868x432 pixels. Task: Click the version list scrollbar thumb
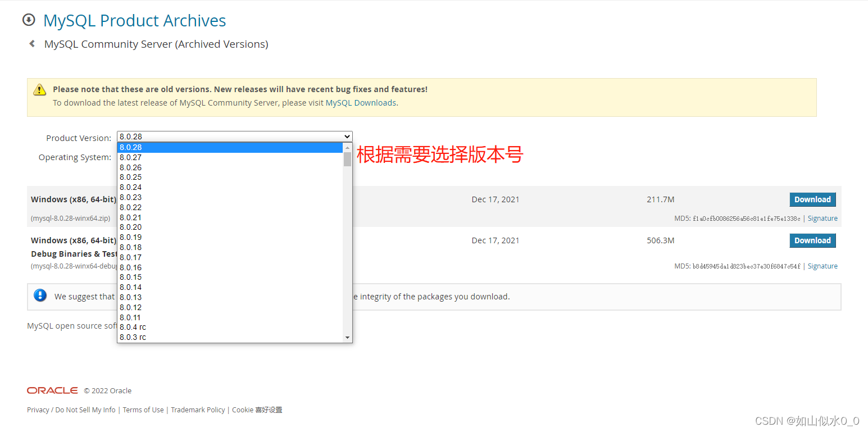coord(347,159)
